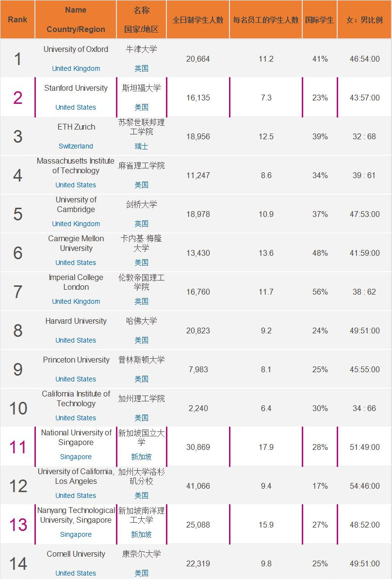
Task: Click United States link below Cornell University
Action: [76, 573]
